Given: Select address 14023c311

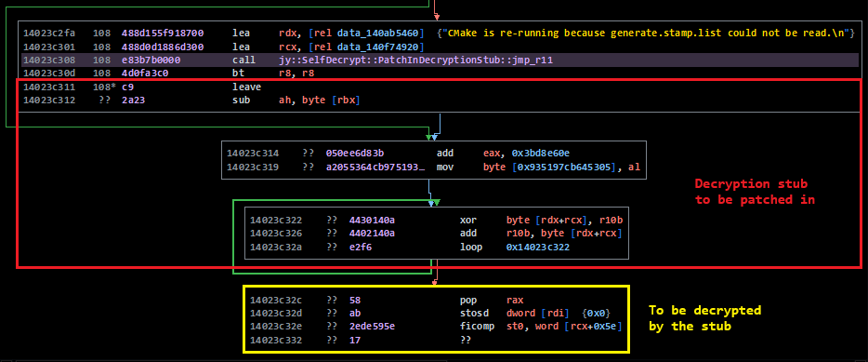Looking at the screenshot, I should (x=47, y=87).
